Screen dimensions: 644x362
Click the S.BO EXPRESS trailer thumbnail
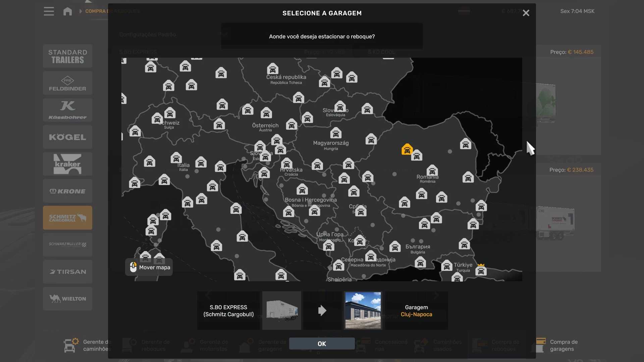click(x=281, y=310)
